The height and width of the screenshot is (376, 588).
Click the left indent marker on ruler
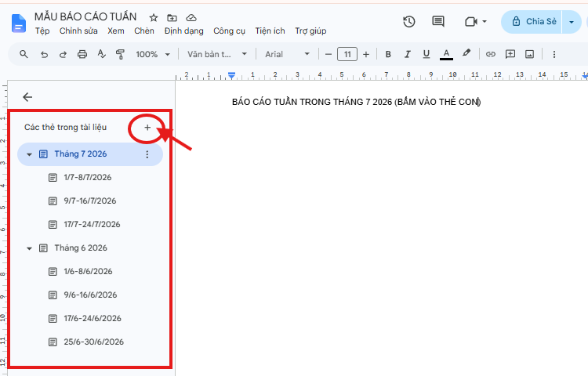click(232, 76)
